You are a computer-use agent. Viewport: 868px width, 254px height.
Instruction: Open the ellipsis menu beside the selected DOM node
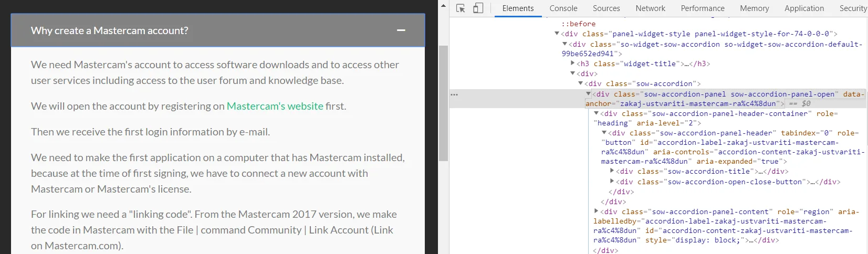(x=454, y=95)
